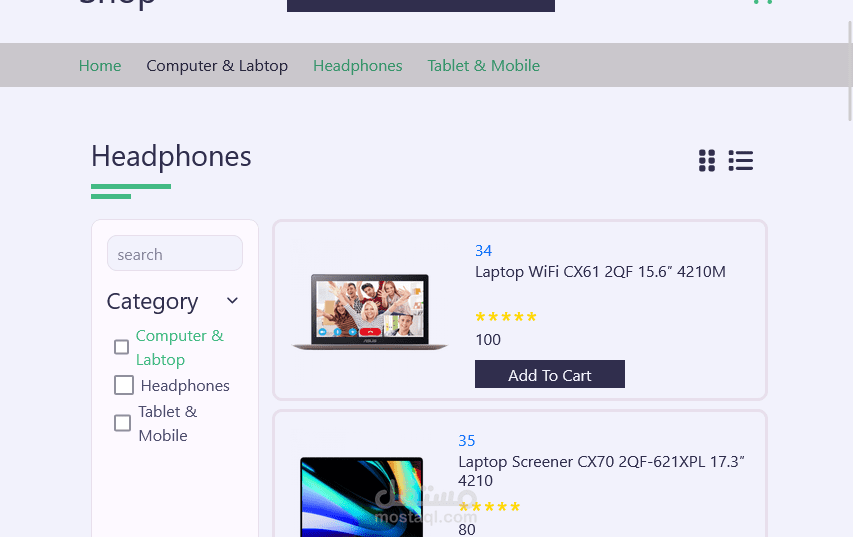Viewport: 853px width, 537px height.
Task: Open product link number 35
Action: (466, 440)
